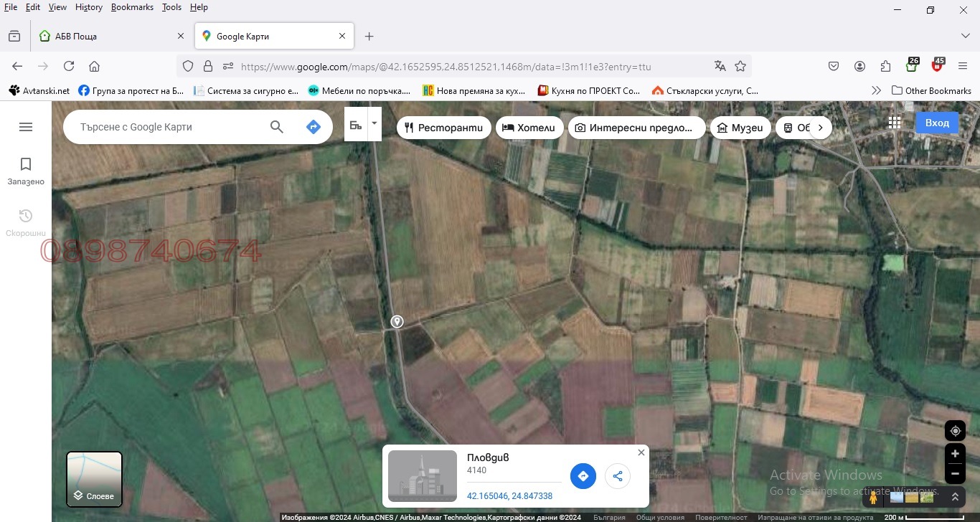The height and width of the screenshot is (522, 980).
Task: Click the search magnifier icon
Action: pos(277,127)
